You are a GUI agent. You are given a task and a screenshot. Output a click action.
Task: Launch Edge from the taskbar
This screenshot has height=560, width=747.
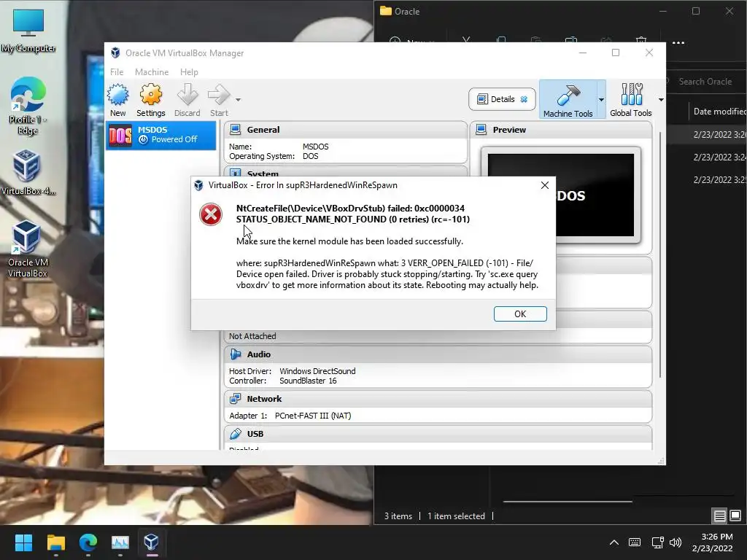88,542
